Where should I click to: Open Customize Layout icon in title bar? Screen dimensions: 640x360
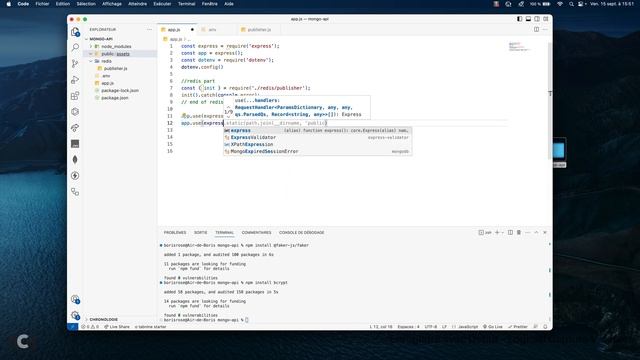click(x=546, y=19)
